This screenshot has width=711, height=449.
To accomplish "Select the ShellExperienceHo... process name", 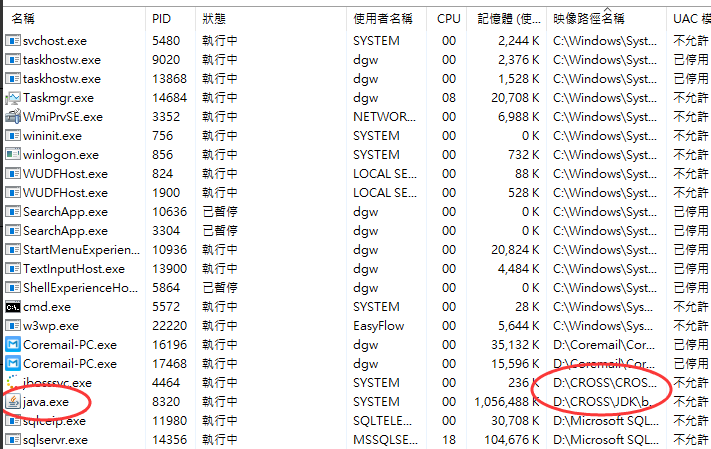I will (80, 288).
